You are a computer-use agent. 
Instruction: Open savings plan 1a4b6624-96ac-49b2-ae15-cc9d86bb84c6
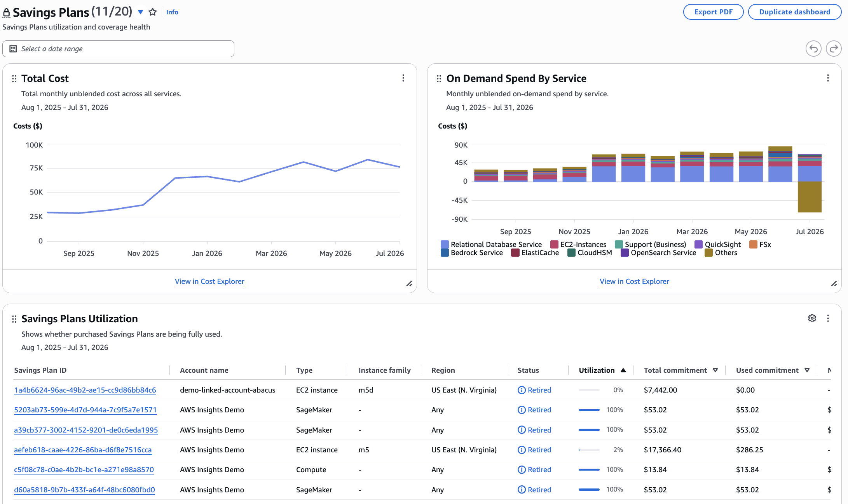point(85,390)
